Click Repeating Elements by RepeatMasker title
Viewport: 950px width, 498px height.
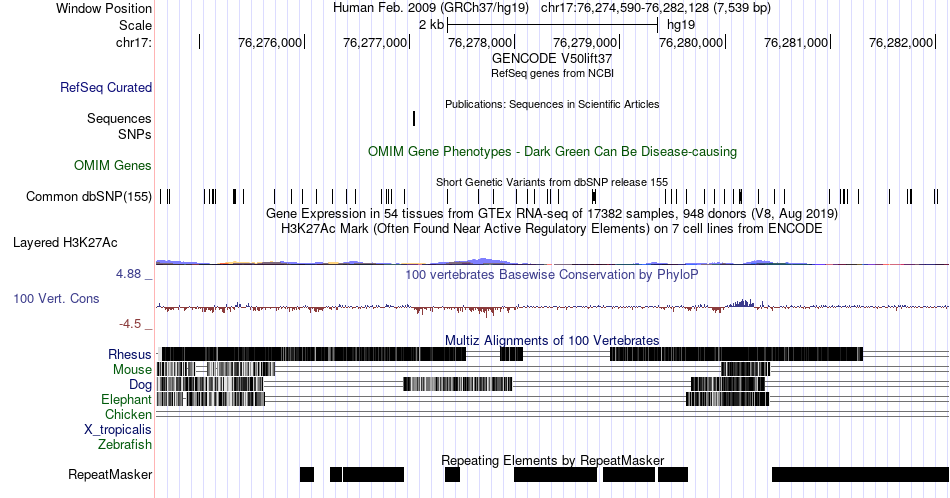(x=552, y=460)
